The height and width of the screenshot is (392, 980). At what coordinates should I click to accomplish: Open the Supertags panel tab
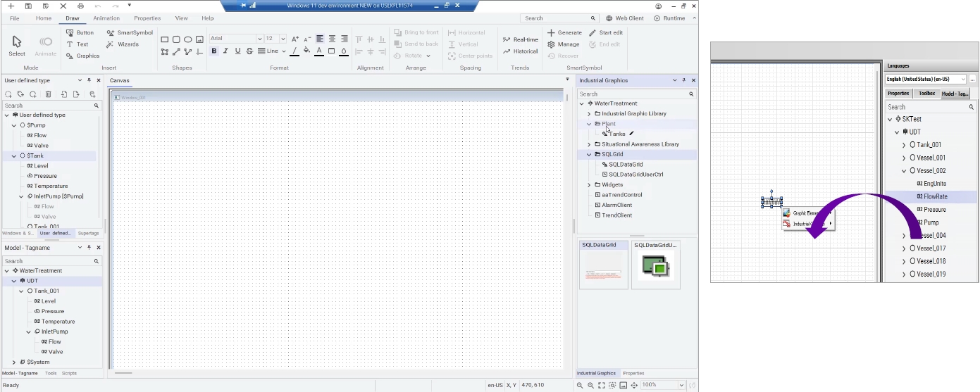(89, 233)
